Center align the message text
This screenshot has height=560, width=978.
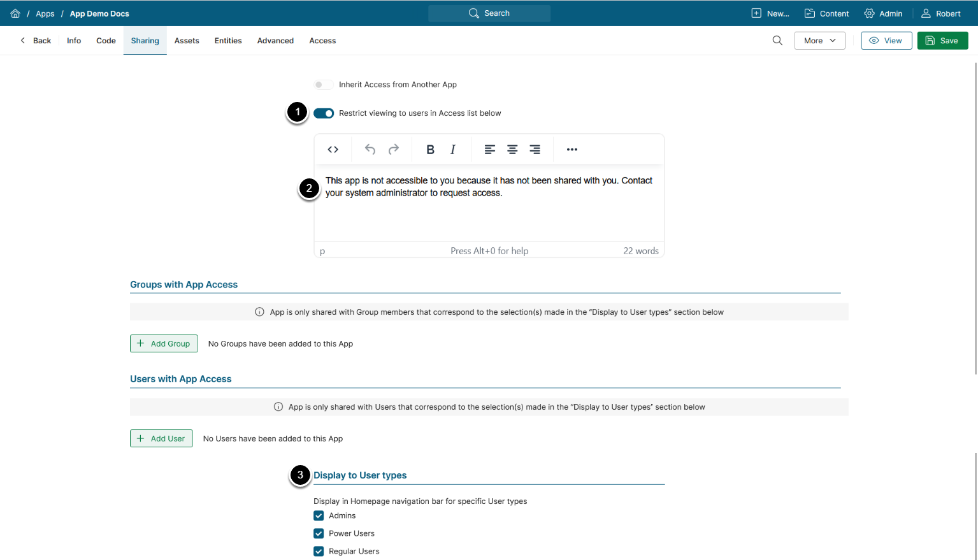[x=512, y=150]
